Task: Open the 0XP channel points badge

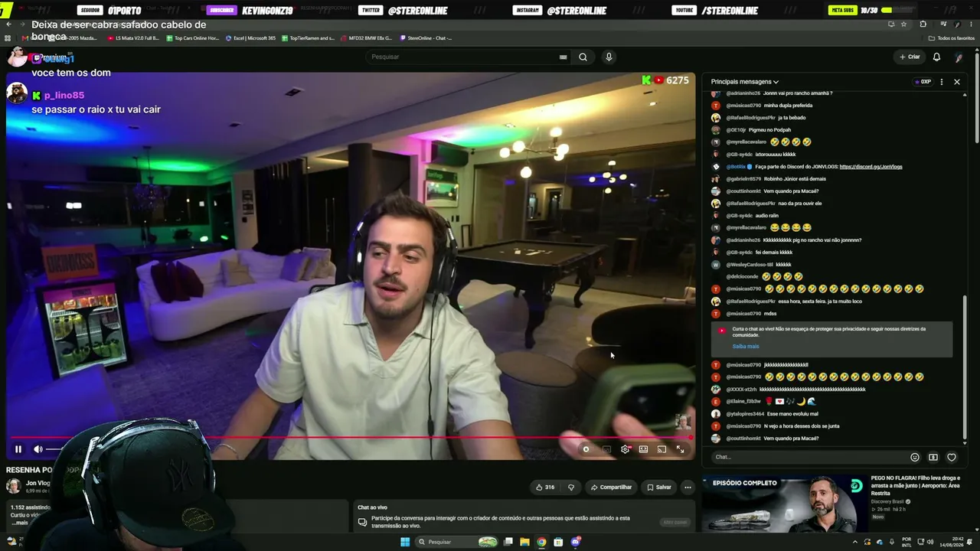Action: (x=922, y=82)
